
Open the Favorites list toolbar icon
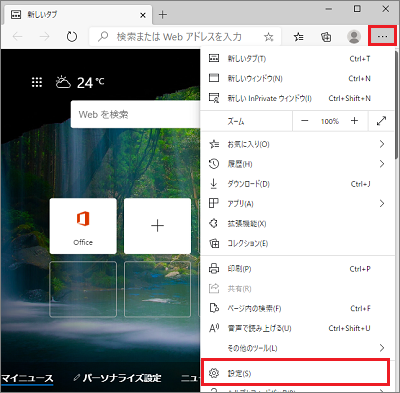pos(298,37)
